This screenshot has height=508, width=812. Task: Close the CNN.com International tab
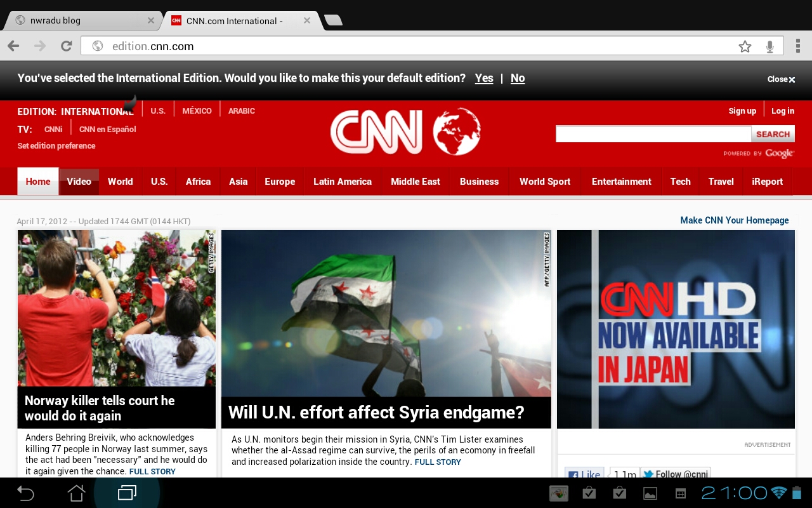tap(307, 20)
